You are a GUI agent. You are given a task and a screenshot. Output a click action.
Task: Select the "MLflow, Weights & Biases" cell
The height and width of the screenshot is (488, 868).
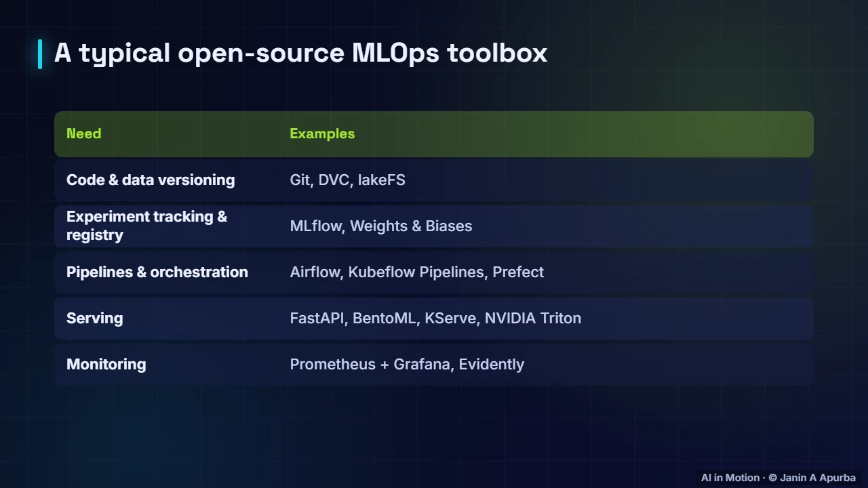click(x=381, y=226)
